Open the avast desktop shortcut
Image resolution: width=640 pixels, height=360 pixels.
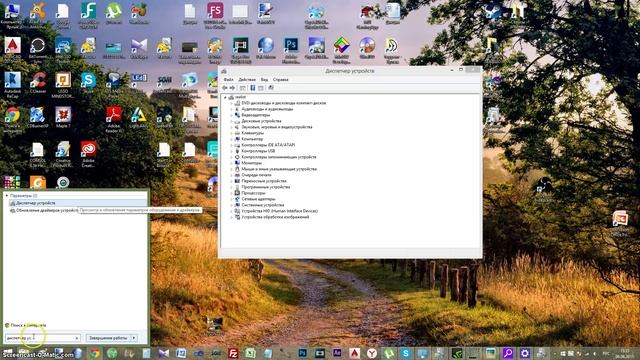pyautogui.click(x=38, y=15)
